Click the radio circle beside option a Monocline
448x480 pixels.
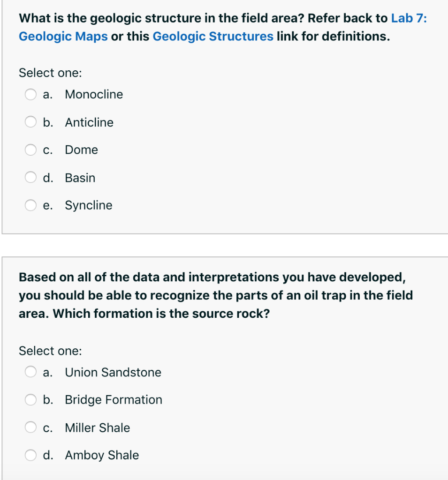click(30, 94)
